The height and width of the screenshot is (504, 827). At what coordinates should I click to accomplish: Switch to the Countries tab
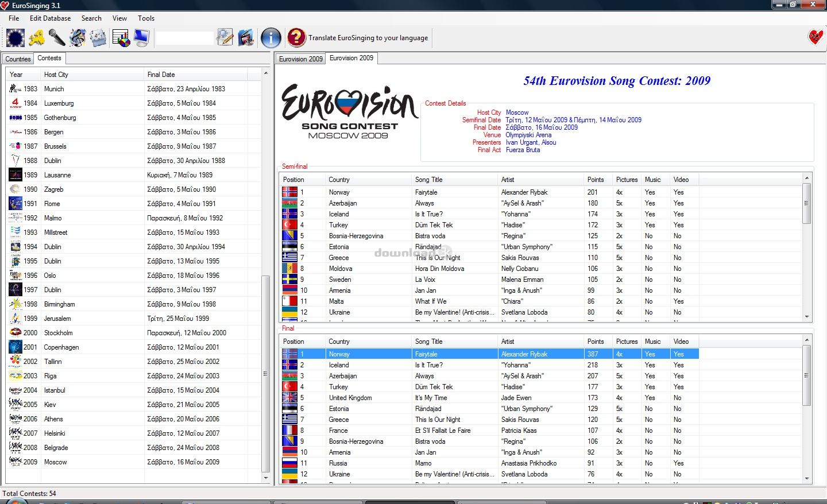(18, 59)
